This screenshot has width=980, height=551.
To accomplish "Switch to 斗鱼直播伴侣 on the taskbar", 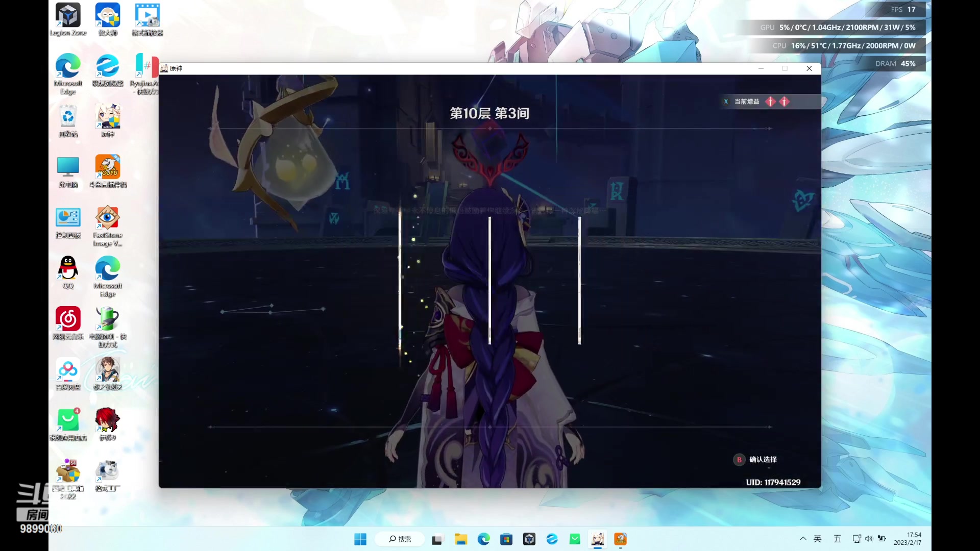I will 620,539.
